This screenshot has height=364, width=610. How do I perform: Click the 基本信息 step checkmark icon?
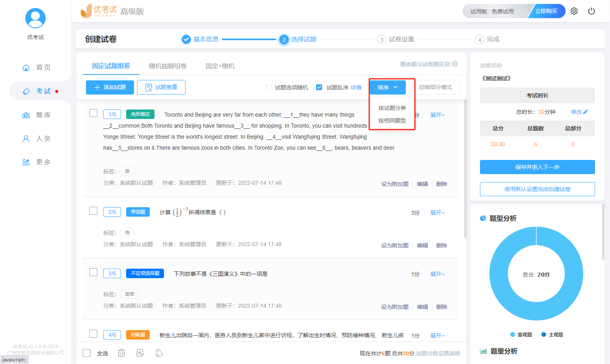(x=186, y=39)
